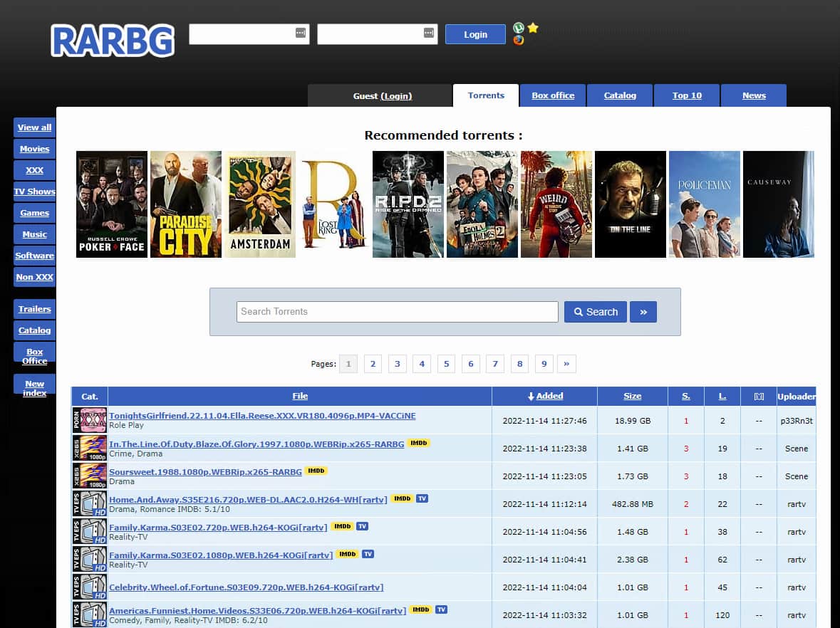Open the Paradise City movie poster
This screenshot has width=840, height=628.
pos(185,204)
